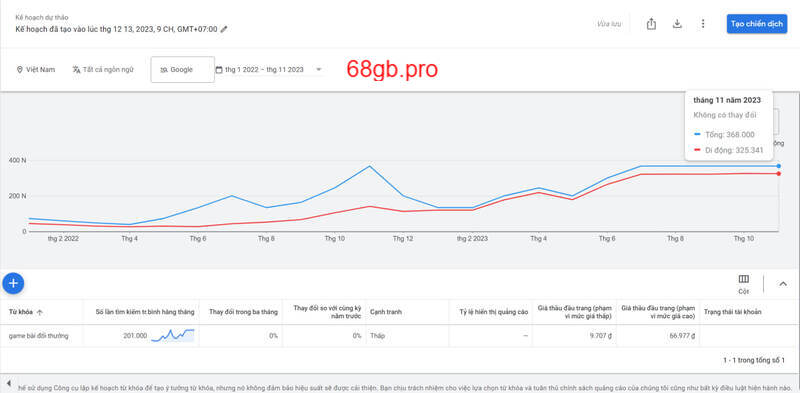Image resolution: width=800 pixels, height=393 pixels.
Task: Open the Cột columns icon
Action: coord(743,284)
